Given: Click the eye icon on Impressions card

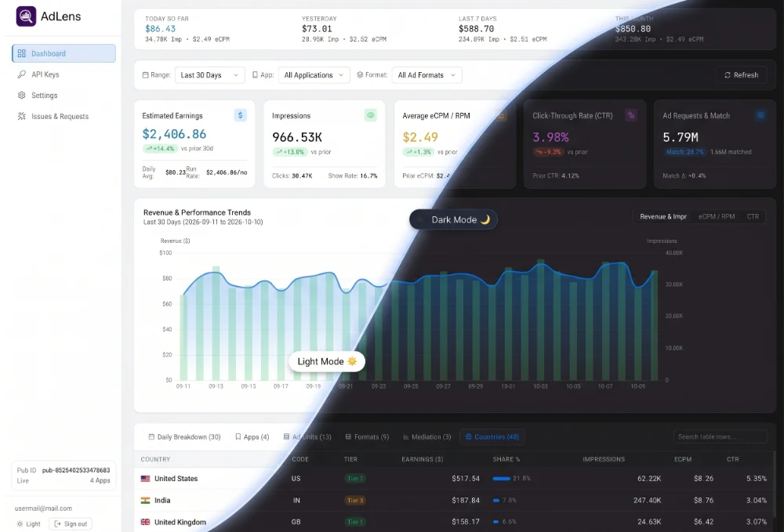Looking at the screenshot, I should click(371, 115).
